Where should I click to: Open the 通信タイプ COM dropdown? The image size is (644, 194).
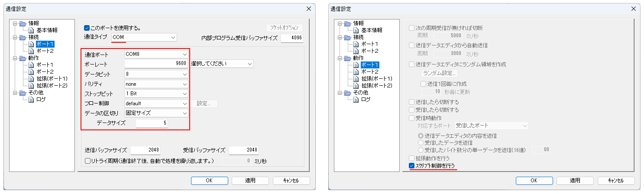tap(144, 38)
